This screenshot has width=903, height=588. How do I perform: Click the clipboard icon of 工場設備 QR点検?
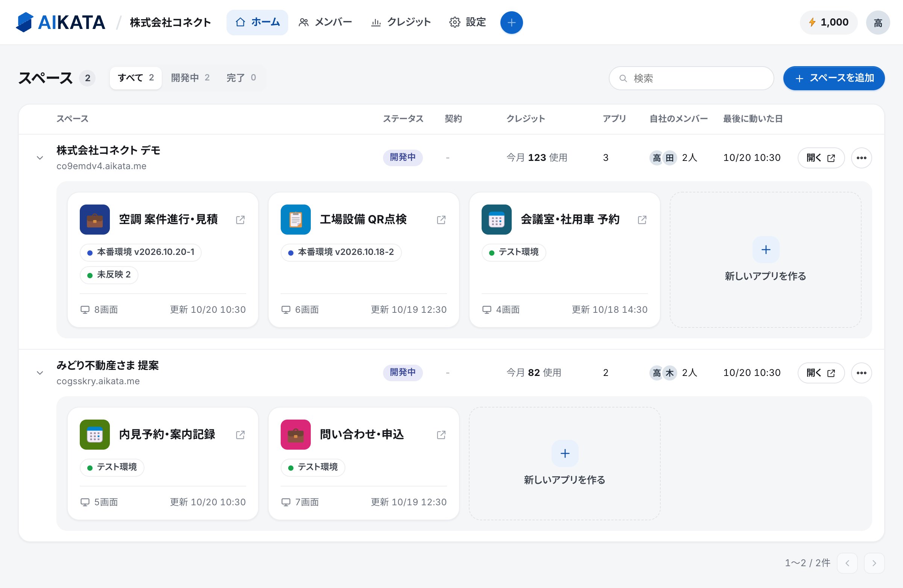[x=296, y=220]
